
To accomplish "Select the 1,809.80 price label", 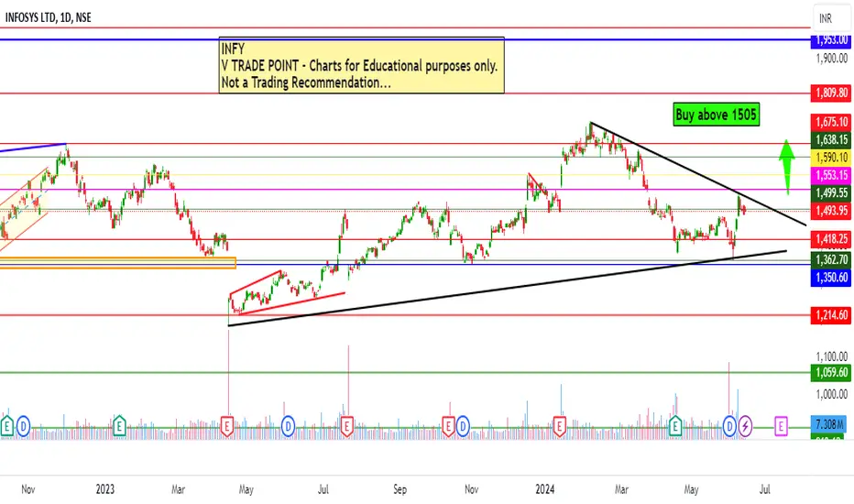I will pos(831,93).
